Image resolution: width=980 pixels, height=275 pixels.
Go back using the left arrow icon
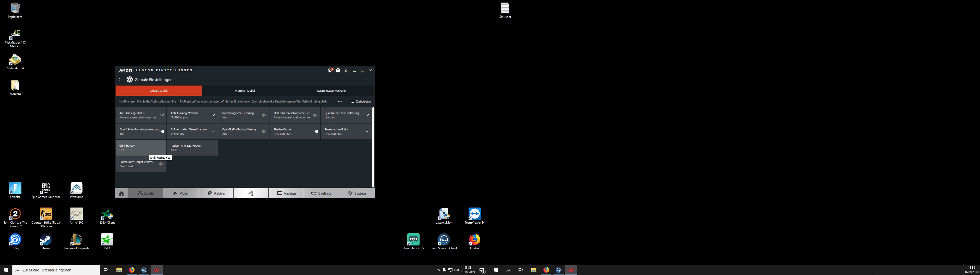119,80
